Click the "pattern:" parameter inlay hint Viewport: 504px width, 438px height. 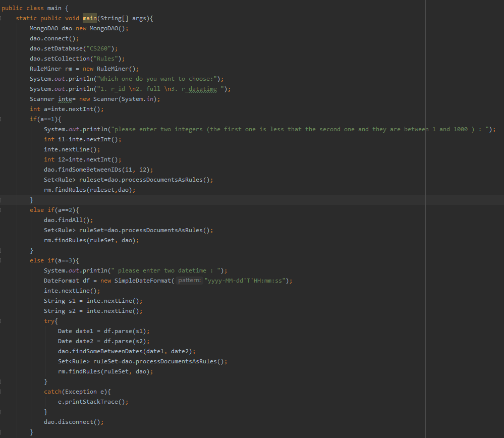click(x=190, y=281)
